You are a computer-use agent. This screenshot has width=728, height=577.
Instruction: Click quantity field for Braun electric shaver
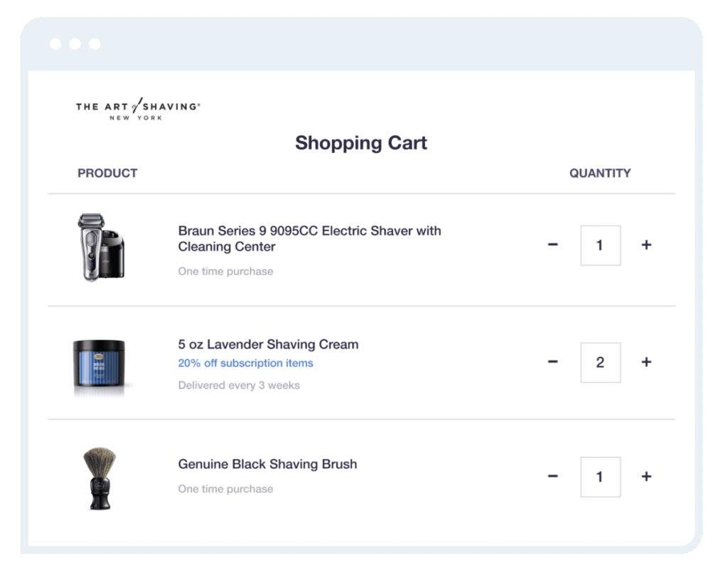[600, 245]
